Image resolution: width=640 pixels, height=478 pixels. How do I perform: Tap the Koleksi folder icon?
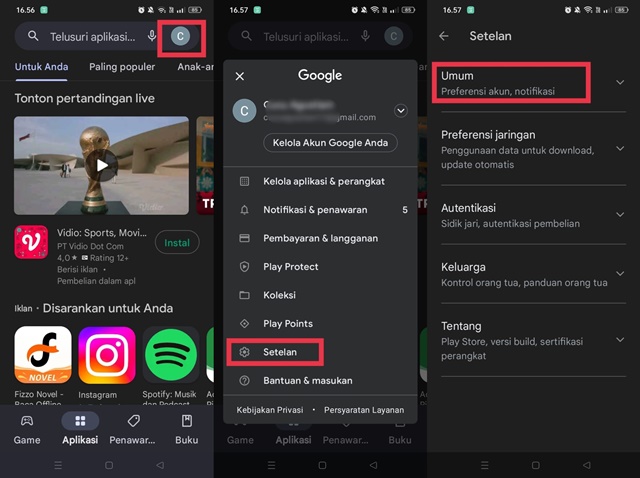coord(244,295)
